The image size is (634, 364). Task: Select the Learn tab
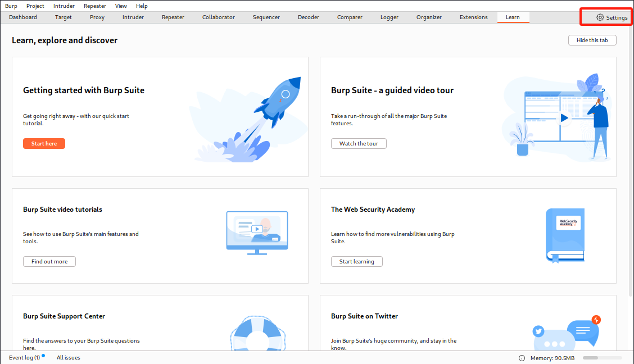pyautogui.click(x=513, y=17)
